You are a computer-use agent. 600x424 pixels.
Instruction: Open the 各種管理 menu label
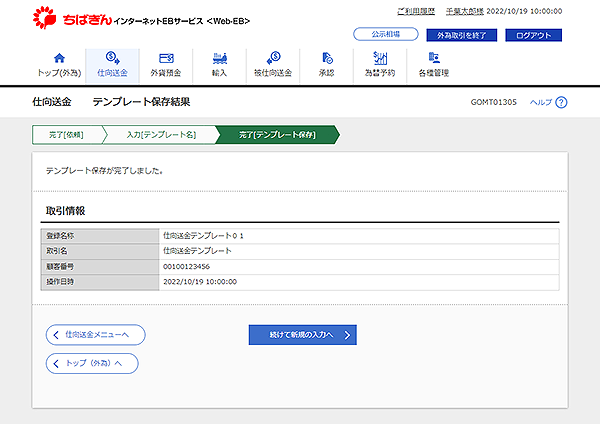point(434,73)
